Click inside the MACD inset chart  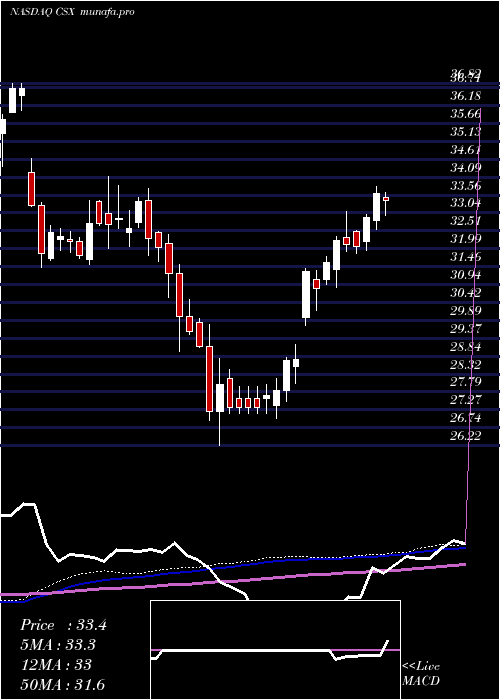[x=275, y=650]
